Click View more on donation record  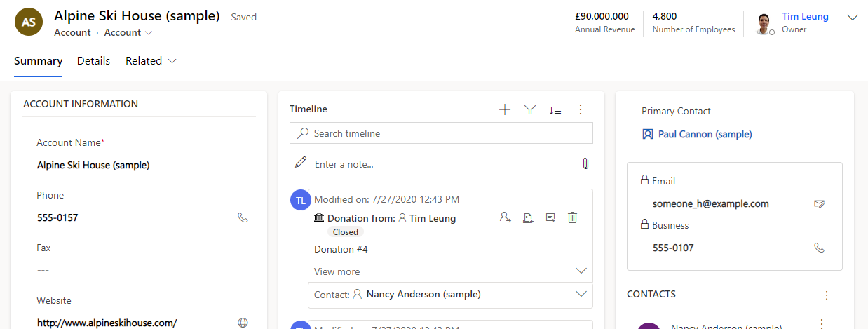coord(337,271)
